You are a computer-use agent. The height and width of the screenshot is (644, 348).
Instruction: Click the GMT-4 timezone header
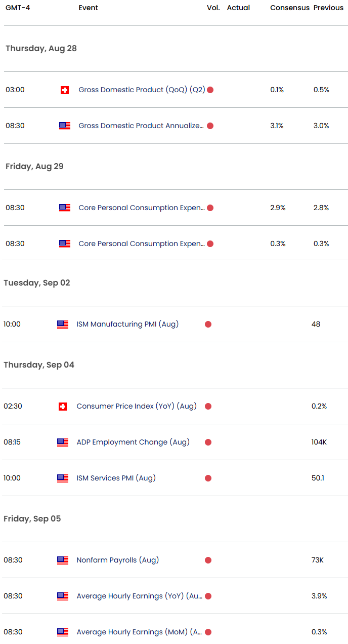click(x=18, y=8)
